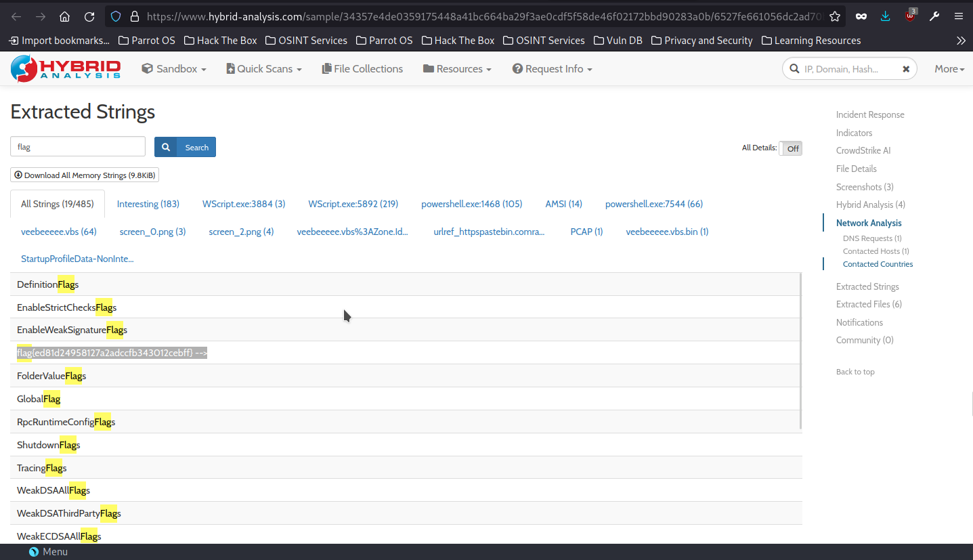973x560 pixels.
Task: Expand the More dropdown
Action: [949, 69]
